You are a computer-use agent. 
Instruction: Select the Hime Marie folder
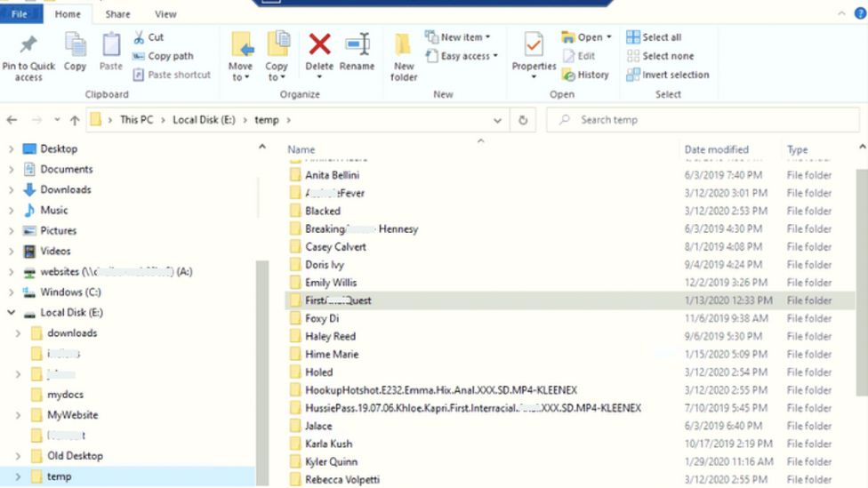tap(332, 354)
